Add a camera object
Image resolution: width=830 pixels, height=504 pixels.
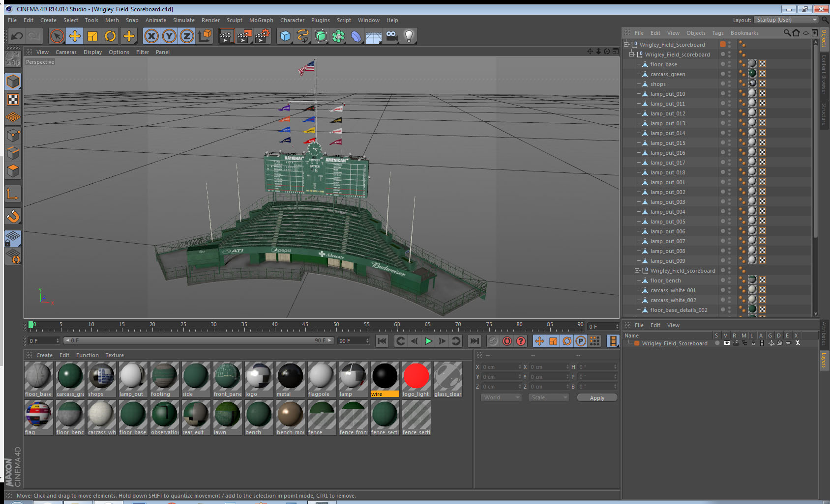[x=391, y=36]
